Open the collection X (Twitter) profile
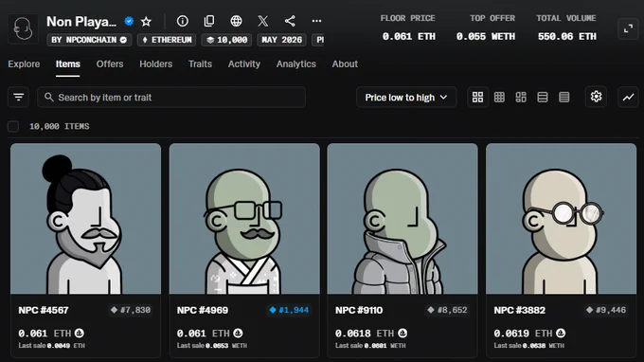 click(x=263, y=21)
